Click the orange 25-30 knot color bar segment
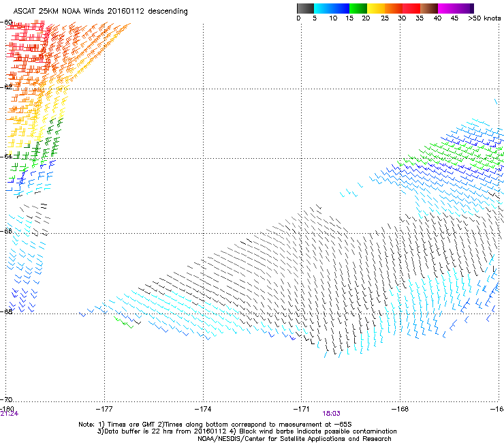The width and height of the screenshot is (504, 443). 394,8
